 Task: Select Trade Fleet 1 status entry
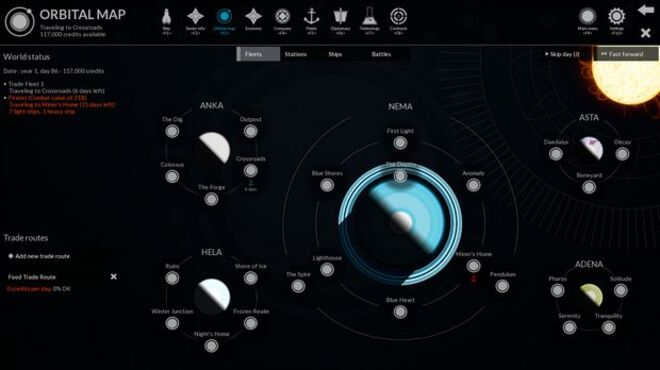[55, 87]
